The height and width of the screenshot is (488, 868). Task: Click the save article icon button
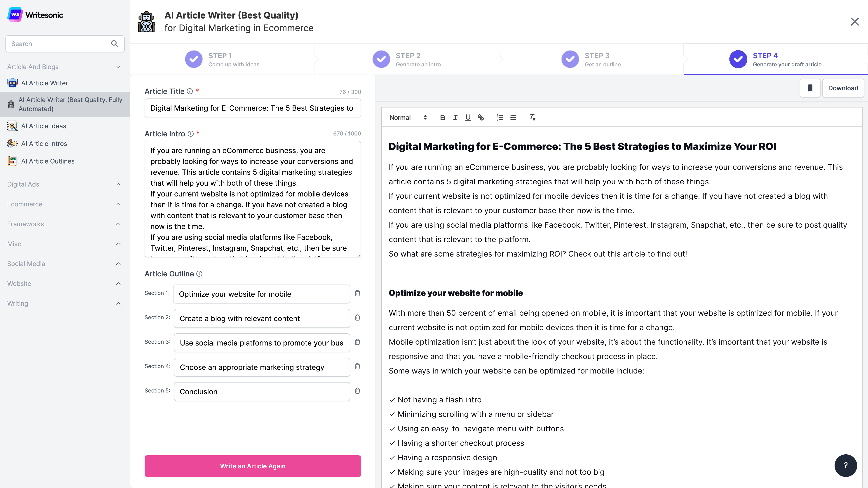point(810,88)
